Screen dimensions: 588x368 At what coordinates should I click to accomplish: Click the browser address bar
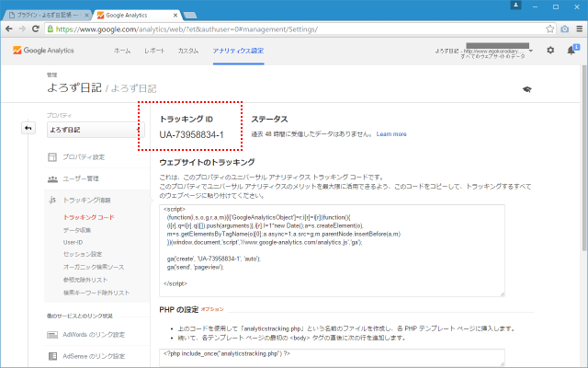click(303, 29)
